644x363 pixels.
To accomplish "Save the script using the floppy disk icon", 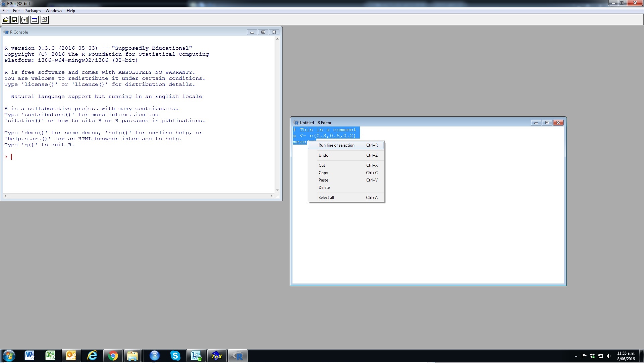I will tap(14, 20).
